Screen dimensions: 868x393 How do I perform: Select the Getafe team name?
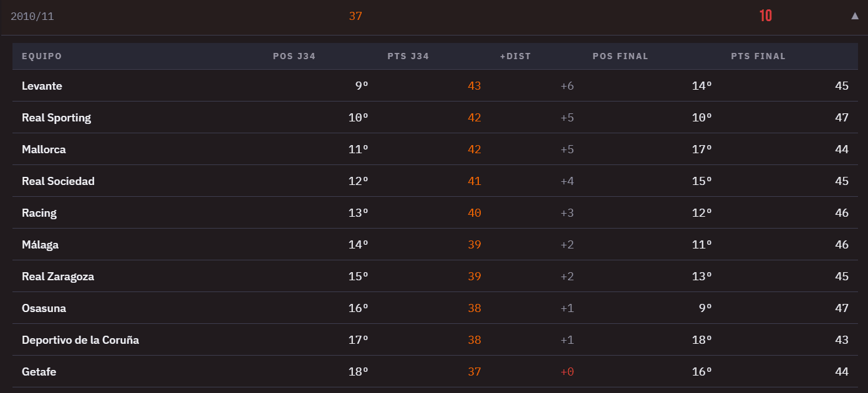pos(39,372)
